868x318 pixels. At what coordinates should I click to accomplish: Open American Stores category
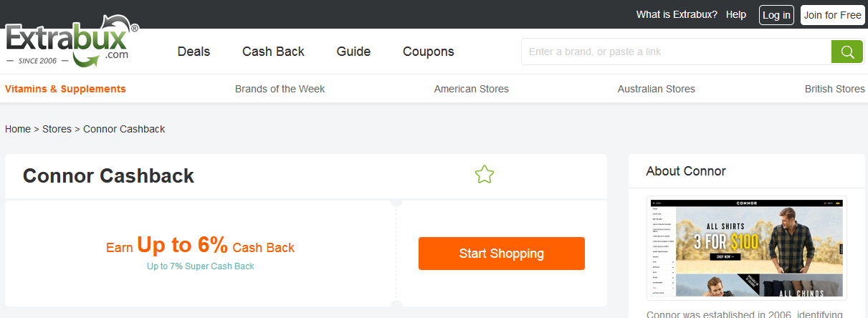coord(471,90)
